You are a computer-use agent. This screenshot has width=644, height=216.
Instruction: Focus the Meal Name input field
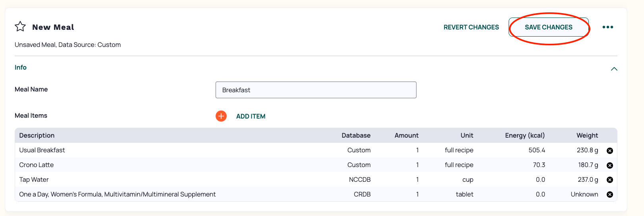pos(316,90)
